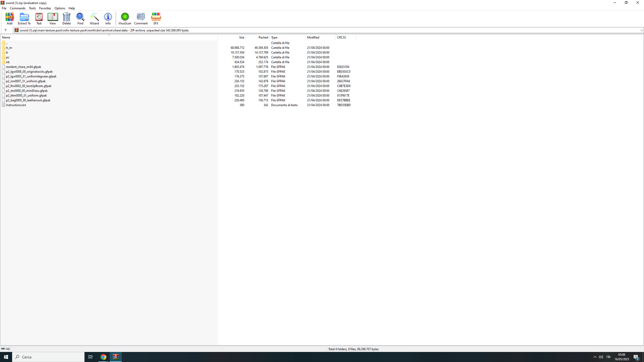The height and width of the screenshot is (362, 644).
Task: Open the archive Comment tool
Action: click(141, 19)
